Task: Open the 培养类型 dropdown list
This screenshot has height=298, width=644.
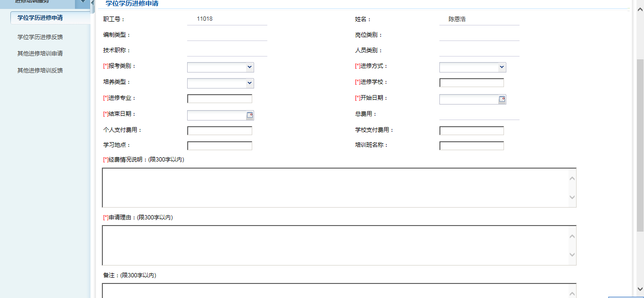Action: [249, 83]
